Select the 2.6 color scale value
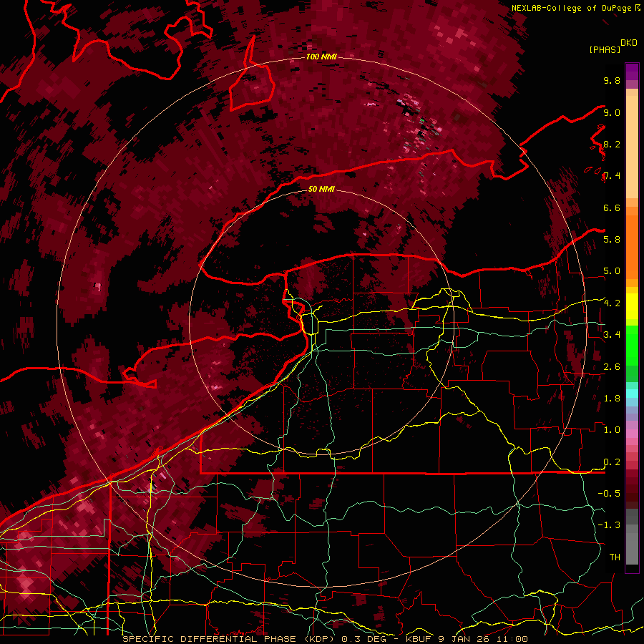 click(612, 366)
